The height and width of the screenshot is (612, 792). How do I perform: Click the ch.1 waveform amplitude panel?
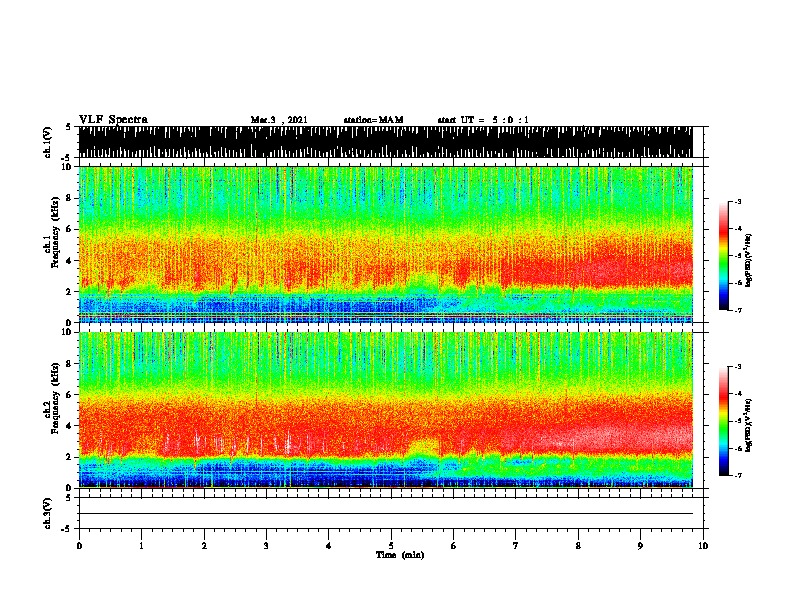click(386, 142)
